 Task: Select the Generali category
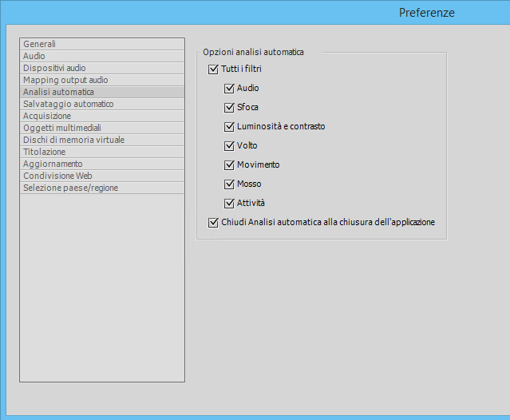coord(40,44)
